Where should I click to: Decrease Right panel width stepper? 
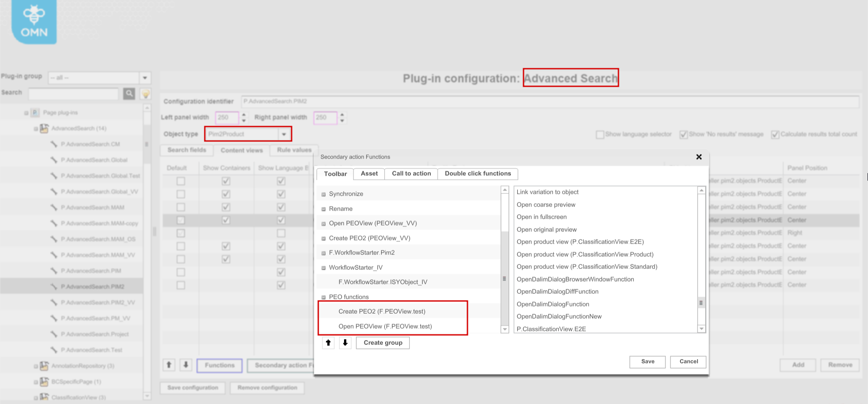[x=342, y=121]
